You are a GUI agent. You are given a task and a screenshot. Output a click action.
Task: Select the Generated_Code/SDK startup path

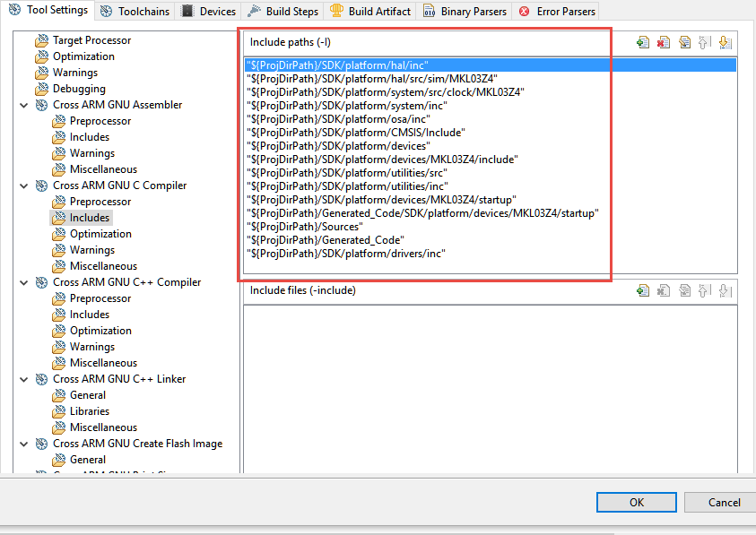(x=491, y=213)
